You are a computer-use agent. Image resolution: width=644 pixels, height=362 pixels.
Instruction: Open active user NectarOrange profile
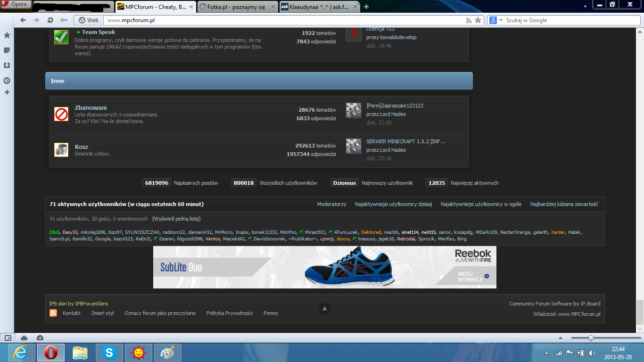coord(515,232)
